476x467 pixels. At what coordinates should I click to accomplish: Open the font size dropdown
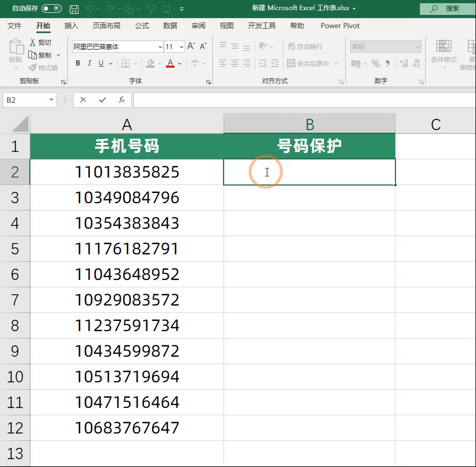click(x=181, y=47)
